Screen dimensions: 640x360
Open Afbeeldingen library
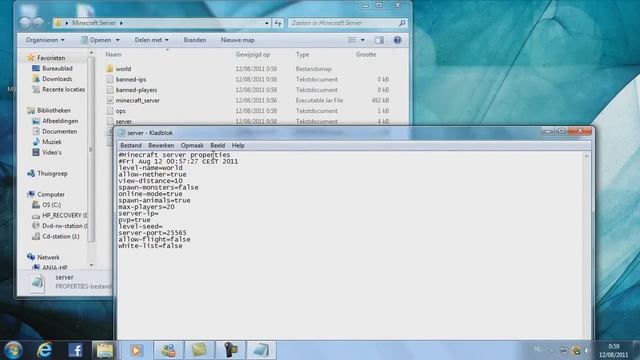point(60,121)
